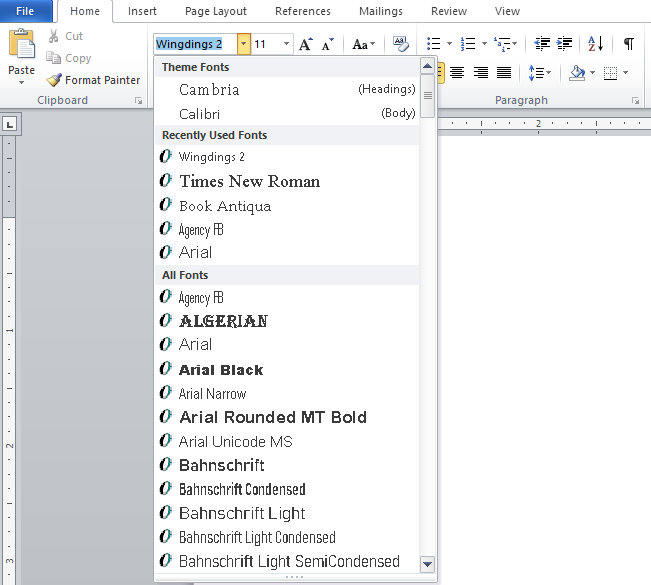This screenshot has width=651, height=585.
Task: Pick Book Antiqua font
Action: 287,205
